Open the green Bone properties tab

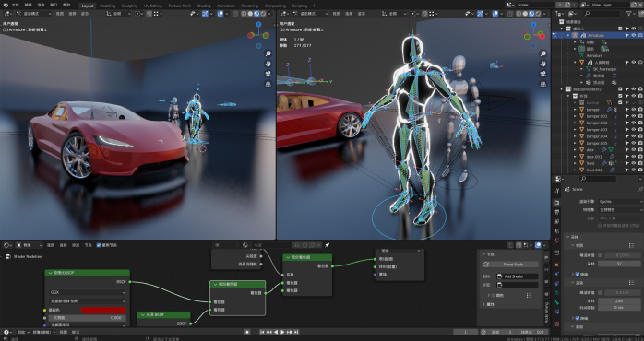click(556, 302)
